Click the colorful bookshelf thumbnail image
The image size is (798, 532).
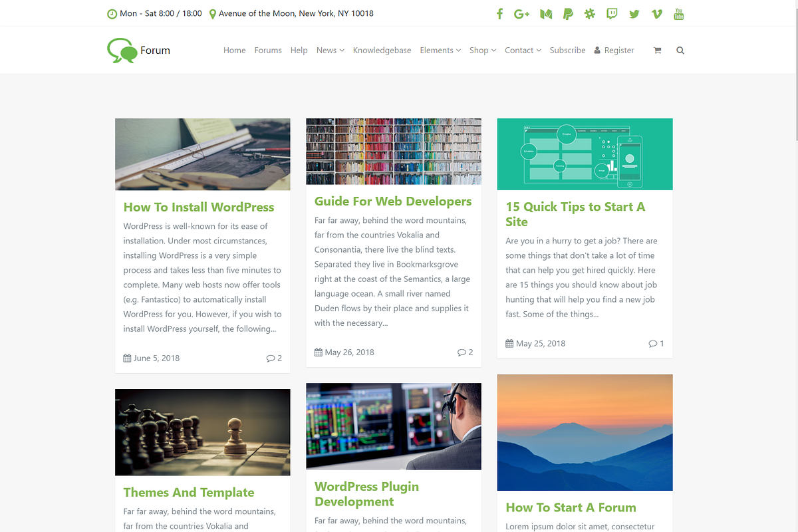point(394,152)
